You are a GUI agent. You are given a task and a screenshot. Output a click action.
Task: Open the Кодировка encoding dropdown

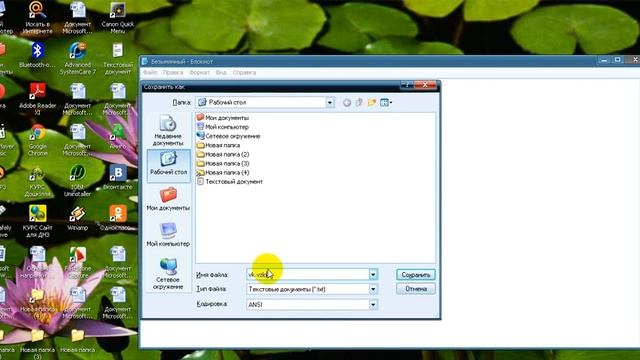[x=373, y=304]
